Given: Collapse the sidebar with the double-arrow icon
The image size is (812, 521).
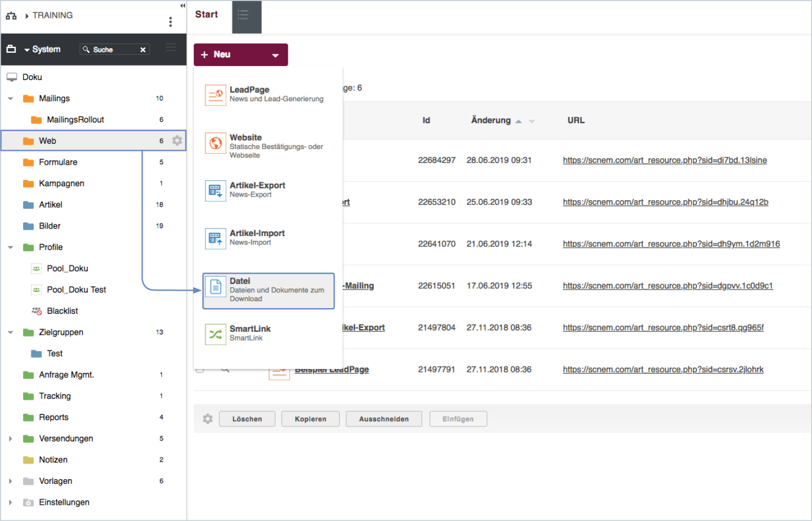Looking at the screenshot, I should (183, 6).
